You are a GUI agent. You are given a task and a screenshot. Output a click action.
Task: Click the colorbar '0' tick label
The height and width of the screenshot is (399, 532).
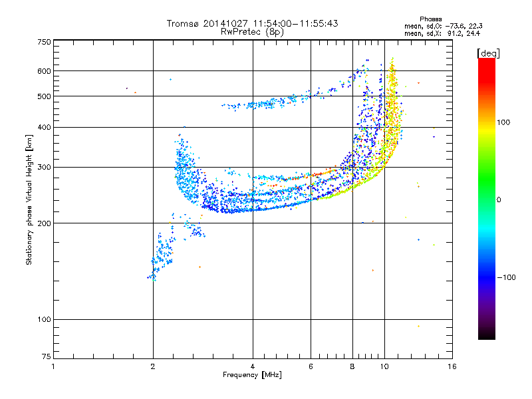(499, 199)
